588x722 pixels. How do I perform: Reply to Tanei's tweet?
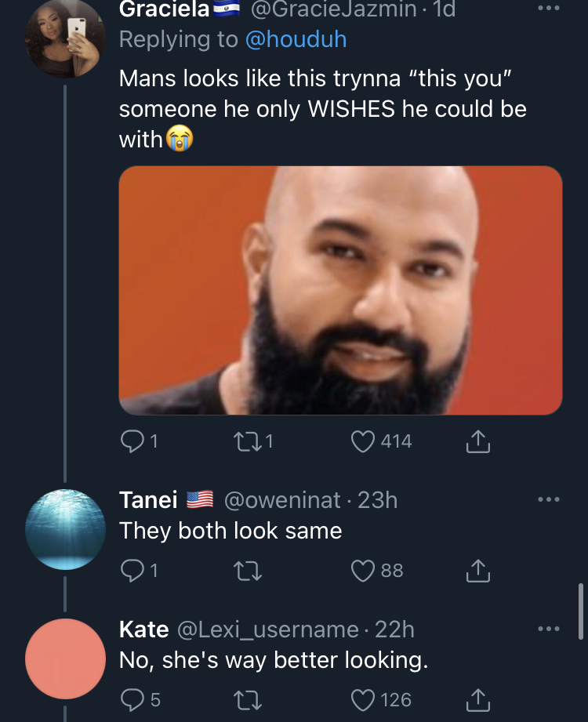130,571
